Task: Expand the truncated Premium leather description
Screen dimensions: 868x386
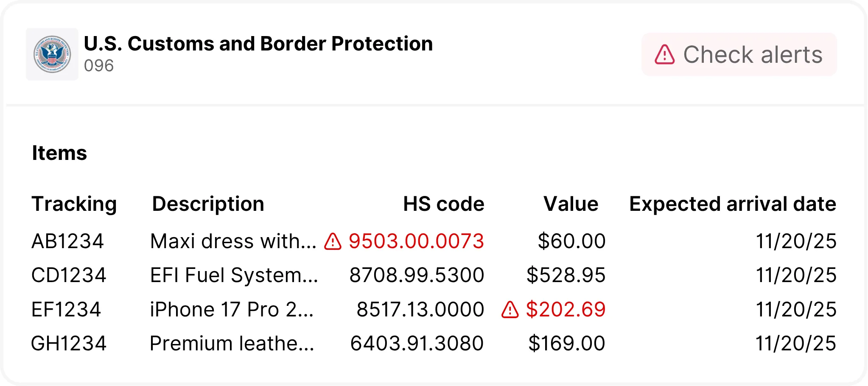Action: [232, 344]
